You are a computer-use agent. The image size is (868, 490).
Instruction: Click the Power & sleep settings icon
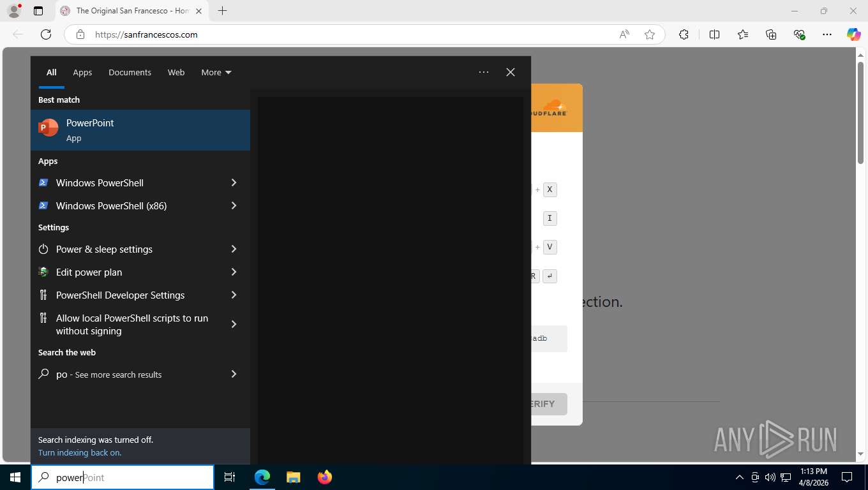(43, 249)
